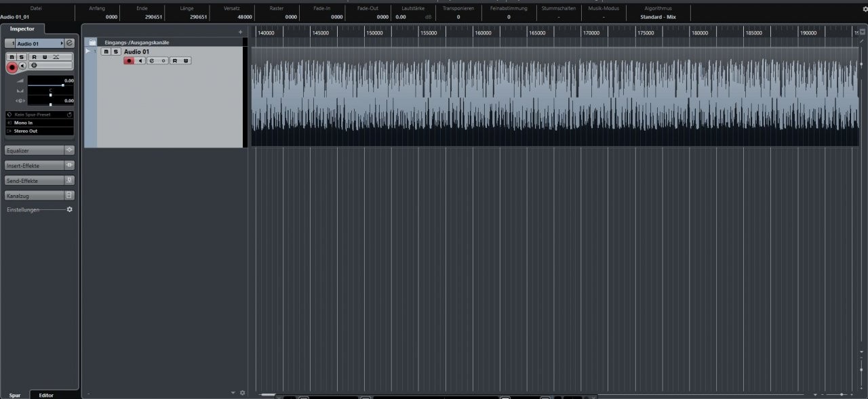Click the Inspector freeze channel icon

click(35, 66)
